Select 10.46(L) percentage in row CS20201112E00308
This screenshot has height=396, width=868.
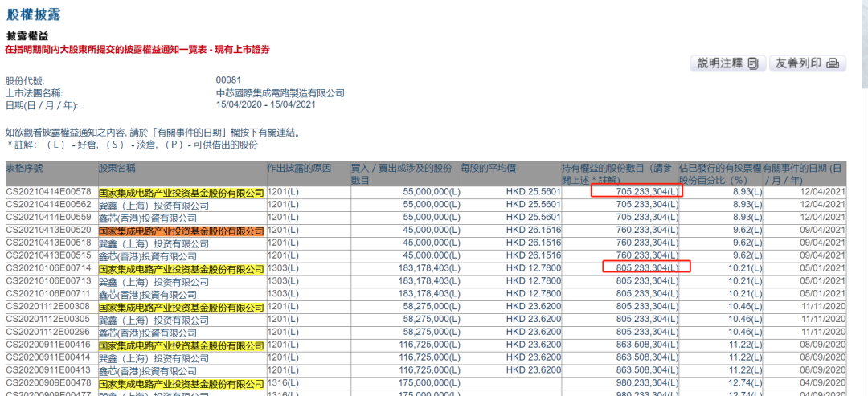click(746, 307)
